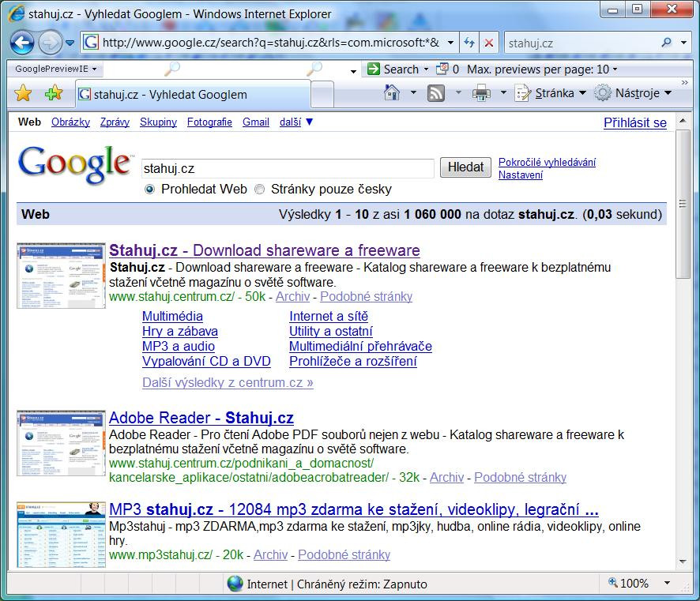Click the Forward navigation arrow

[50, 43]
